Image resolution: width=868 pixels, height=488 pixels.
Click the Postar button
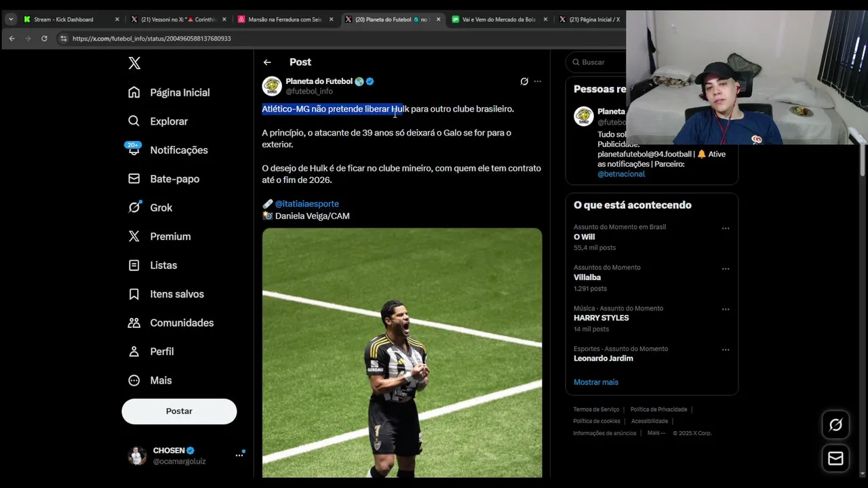179,411
